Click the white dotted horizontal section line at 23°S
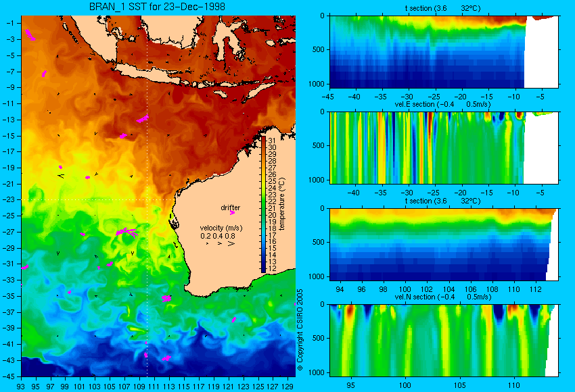This screenshot has width=575, height=392. pyautogui.click(x=97, y=199)
